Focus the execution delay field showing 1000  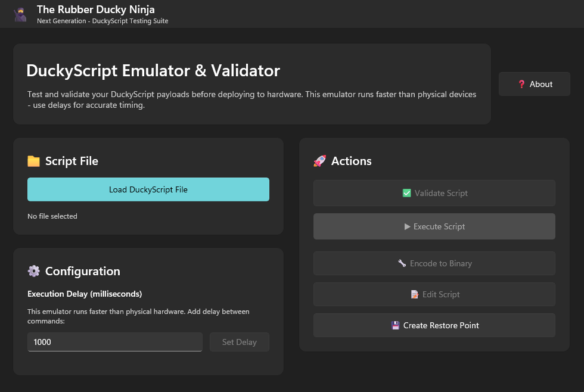pos(114,342)
